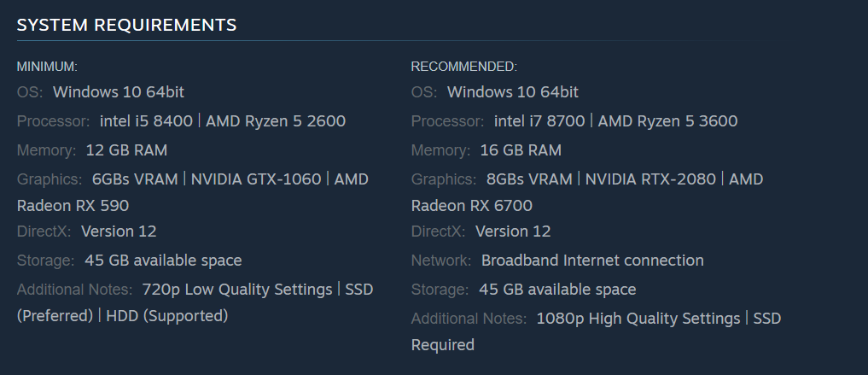The height and width of the screenshot is (375, 868).
Task: Click the HDD (Supported) text
Action: [166, 315]
